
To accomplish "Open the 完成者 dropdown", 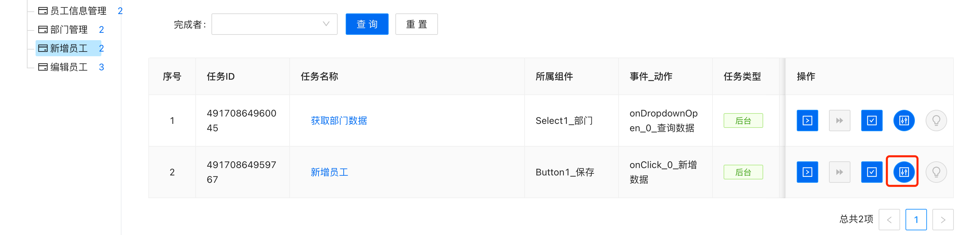I will pos(274,24).
